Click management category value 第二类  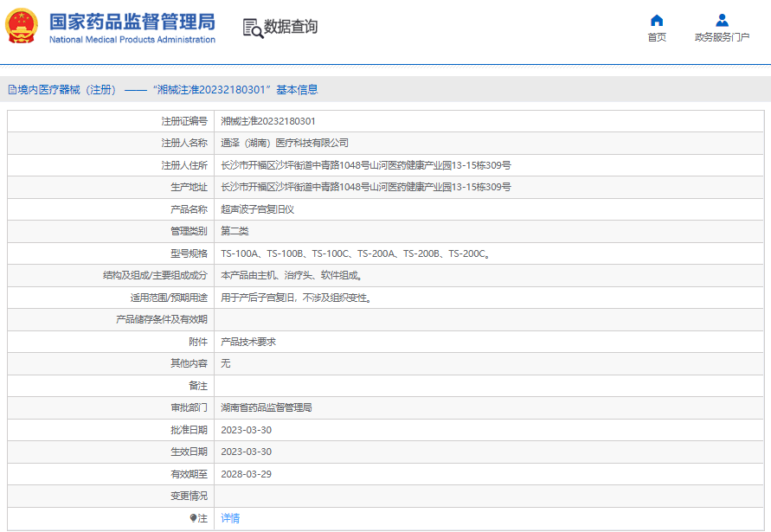tap(235, 231)
